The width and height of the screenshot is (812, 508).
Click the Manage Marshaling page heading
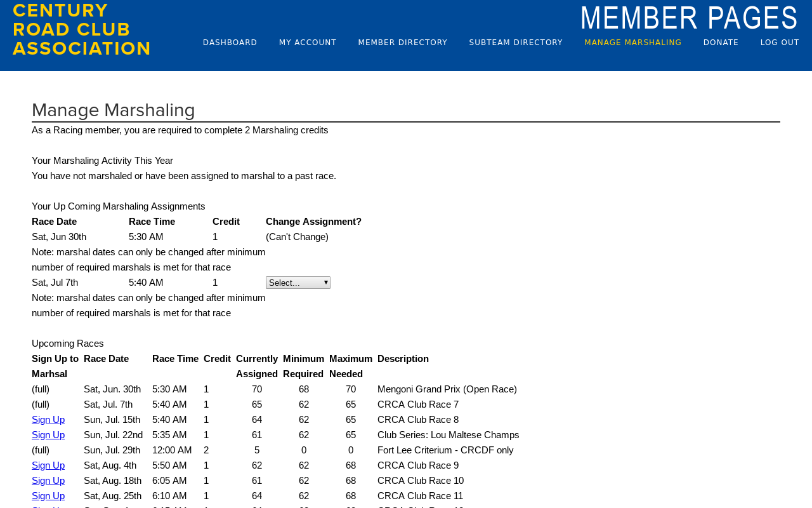[114, 110]
